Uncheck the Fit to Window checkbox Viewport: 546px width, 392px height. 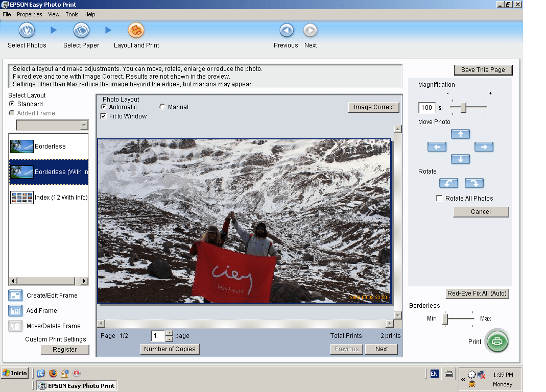(104, 116)
